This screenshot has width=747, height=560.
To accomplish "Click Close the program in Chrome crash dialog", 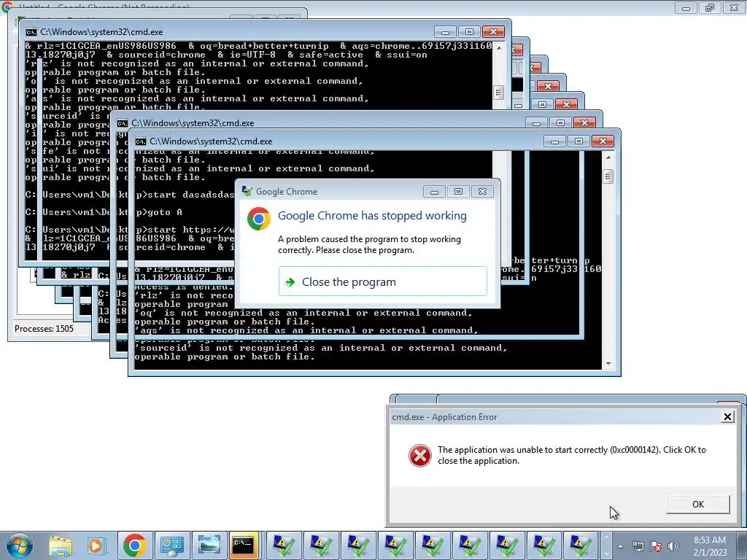I will coord(382,281).
